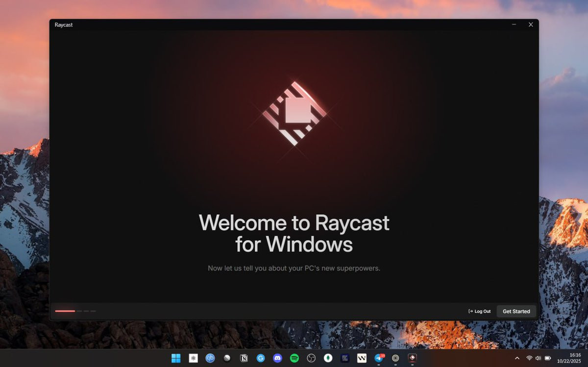Open the volume control in tray
Image resolution: width=588 pixels, height=367 pixels.
point(538,358)
